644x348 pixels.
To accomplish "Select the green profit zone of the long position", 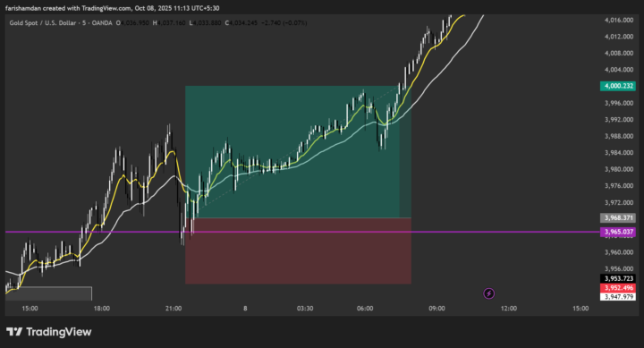I will (298, 151).
